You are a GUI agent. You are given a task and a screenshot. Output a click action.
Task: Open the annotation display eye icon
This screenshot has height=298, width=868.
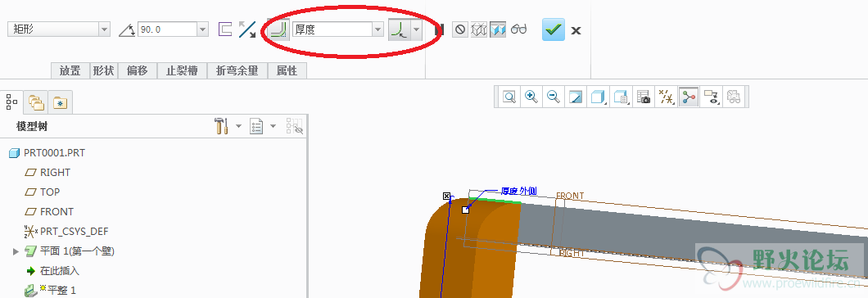pos(711,97)
